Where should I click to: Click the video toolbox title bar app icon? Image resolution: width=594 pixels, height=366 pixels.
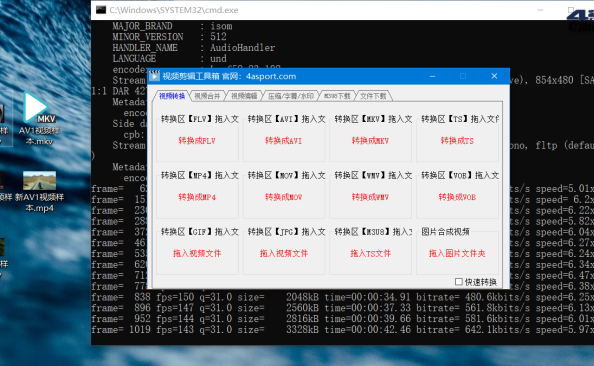(154, 76)
